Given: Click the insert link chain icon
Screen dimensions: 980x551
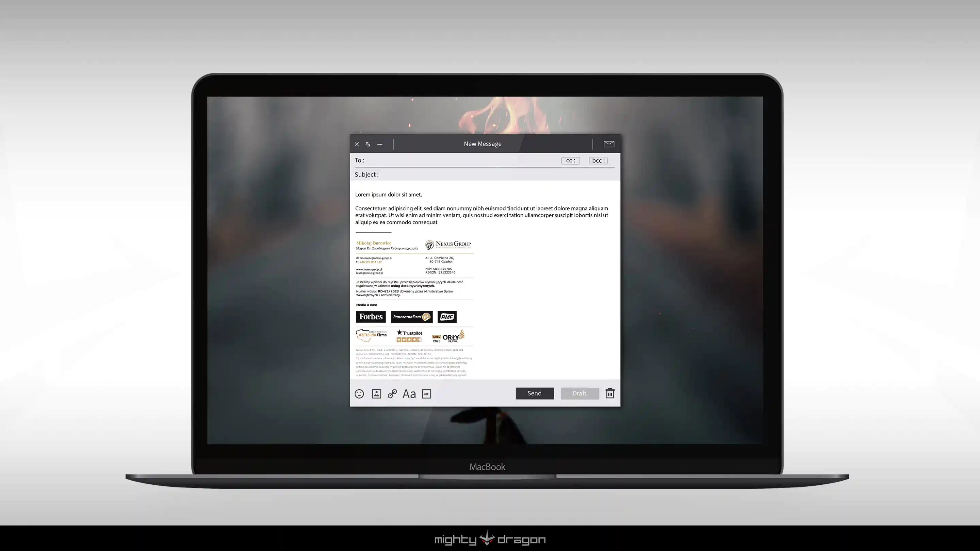Looking at the screenshot, I should pos(392,394).
